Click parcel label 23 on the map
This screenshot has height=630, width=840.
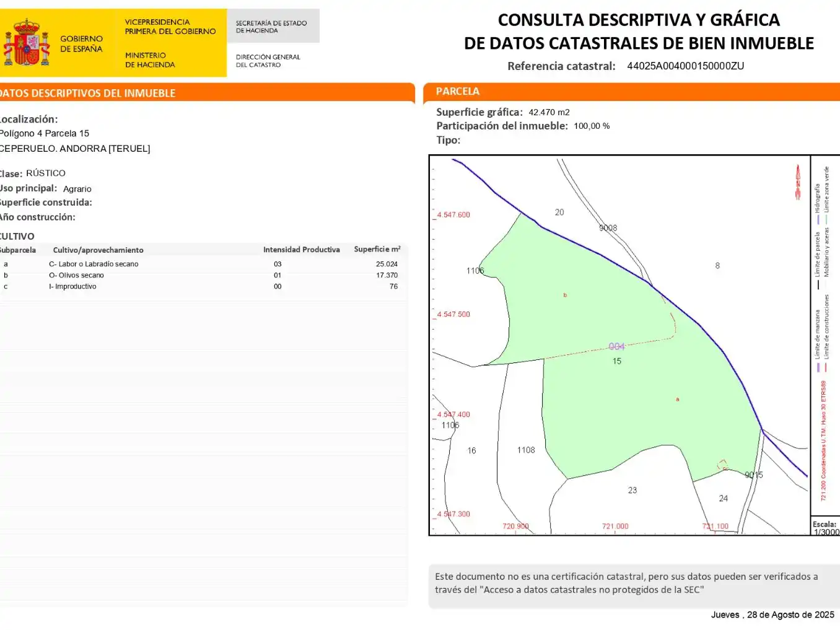tap(632, 490)
